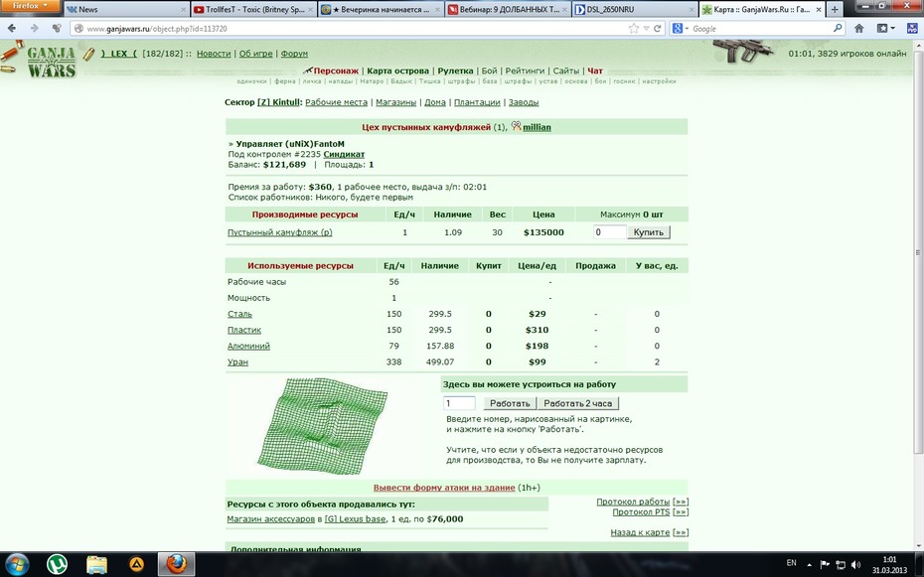
Task: Open the [G] Lexus base link
Action: point(355,519)
